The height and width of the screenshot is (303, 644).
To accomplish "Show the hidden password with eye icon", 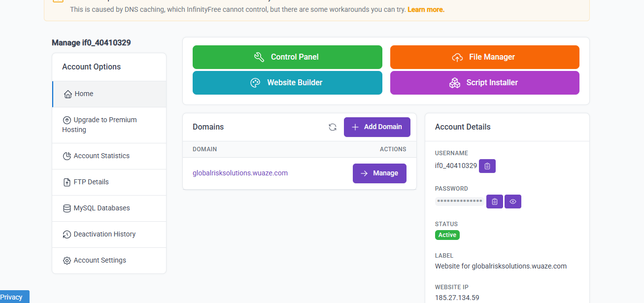I will click(513, 202).
